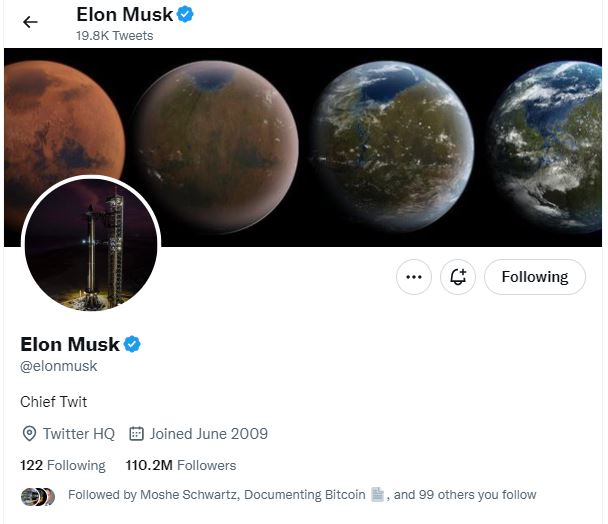Image resolution: width=608 pixels, height=524 pixels.
Task: Click the Joined June 2009 text
Action: click(x=209, y=434)
